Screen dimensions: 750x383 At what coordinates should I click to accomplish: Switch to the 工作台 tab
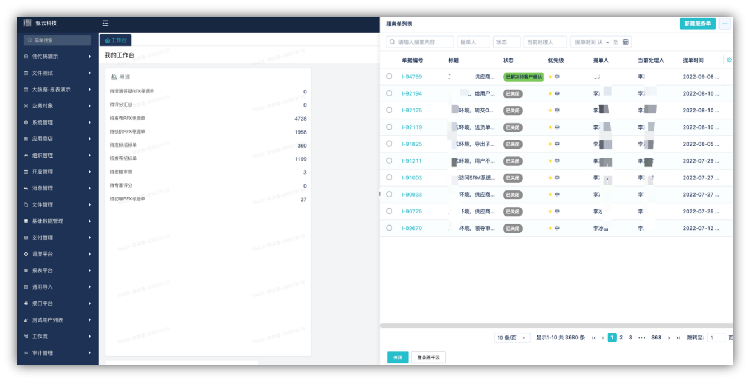(116, 41)
